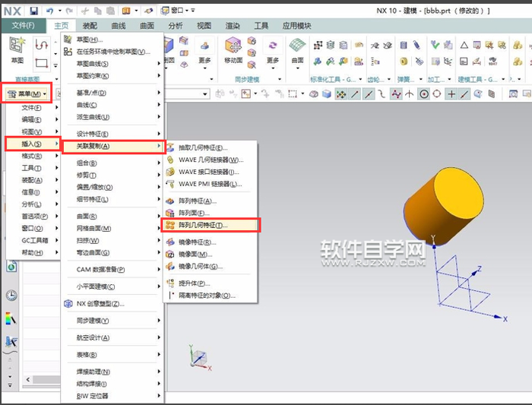Viewport: 532px width, 405px height.
Task: Open the 菜单(M) dropdown button
Action: click(x=27, y=93)
